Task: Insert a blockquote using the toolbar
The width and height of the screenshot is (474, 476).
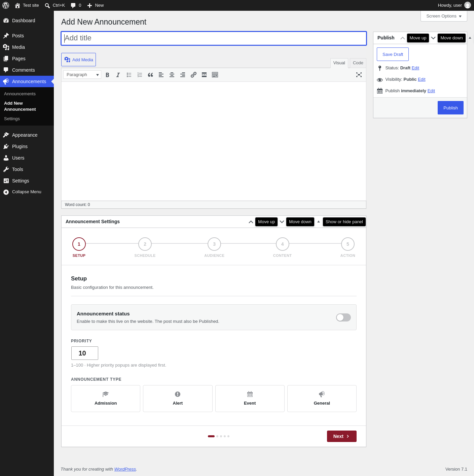Action: (150, 75)
